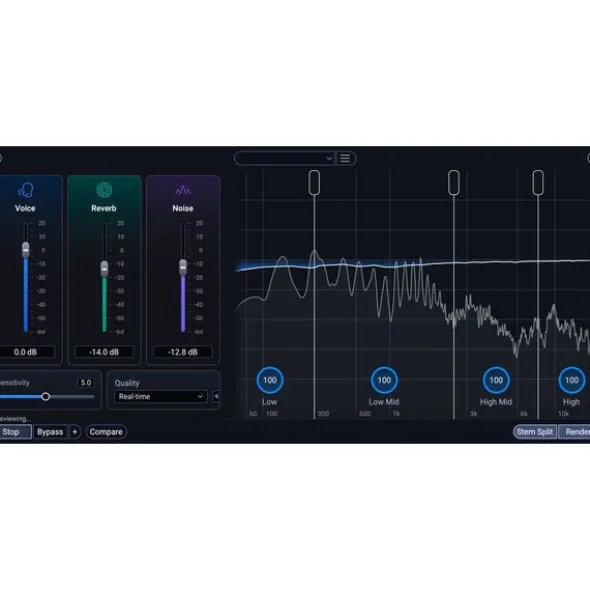Select the Low/Low Mid crossover handle
590x591 pixels.
tap(314, 183)
